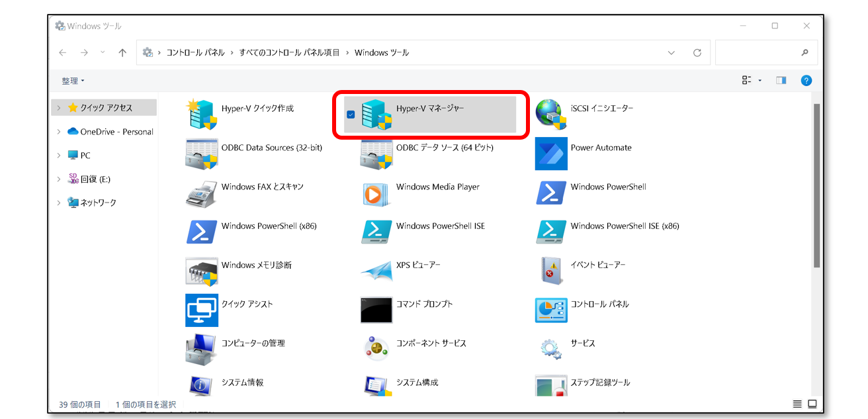Screen dimensions: 868x419
Task: Select システム情報 icon
Action: point(201,386)
